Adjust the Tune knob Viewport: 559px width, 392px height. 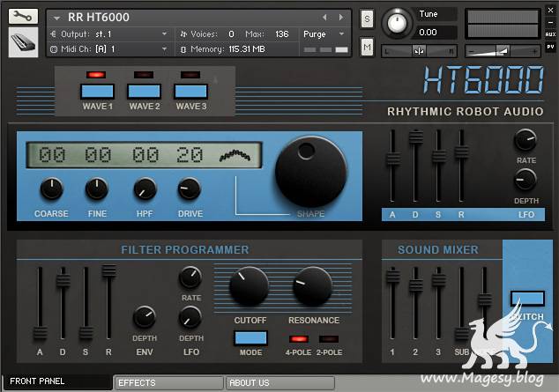pyautogui.click(x=397, y=23)
